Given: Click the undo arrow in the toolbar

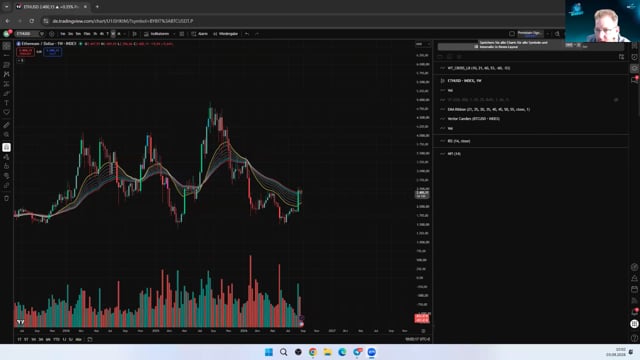Looking at the screenshot, I should [x=247, y=34].
